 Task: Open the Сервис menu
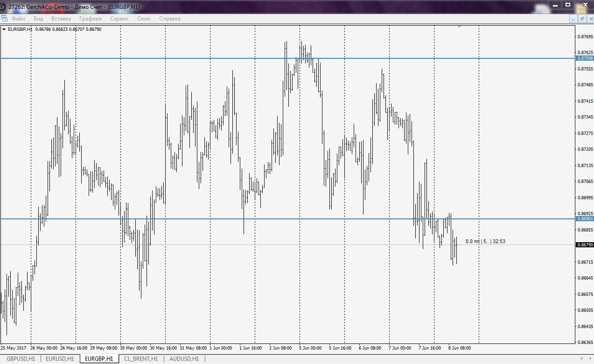pyautogui.click(x=119, y=19)
